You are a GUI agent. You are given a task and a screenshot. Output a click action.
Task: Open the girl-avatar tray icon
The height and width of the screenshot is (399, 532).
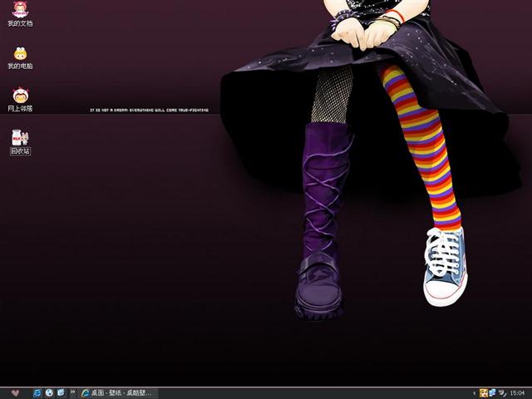(x=484, y=393)
